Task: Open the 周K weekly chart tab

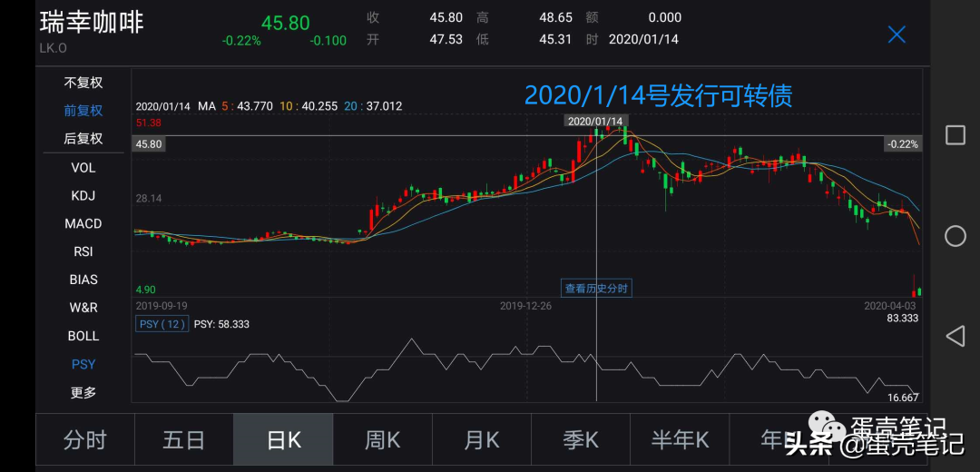Action: pos(383,440)
